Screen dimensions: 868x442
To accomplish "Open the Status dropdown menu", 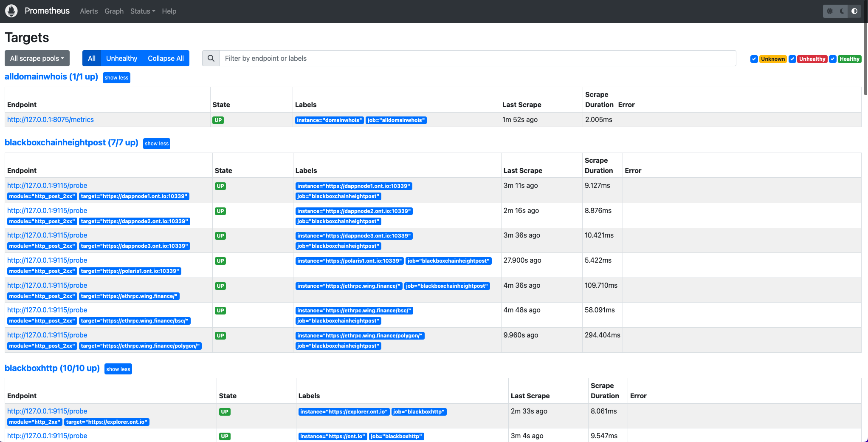I will point(142,11).
